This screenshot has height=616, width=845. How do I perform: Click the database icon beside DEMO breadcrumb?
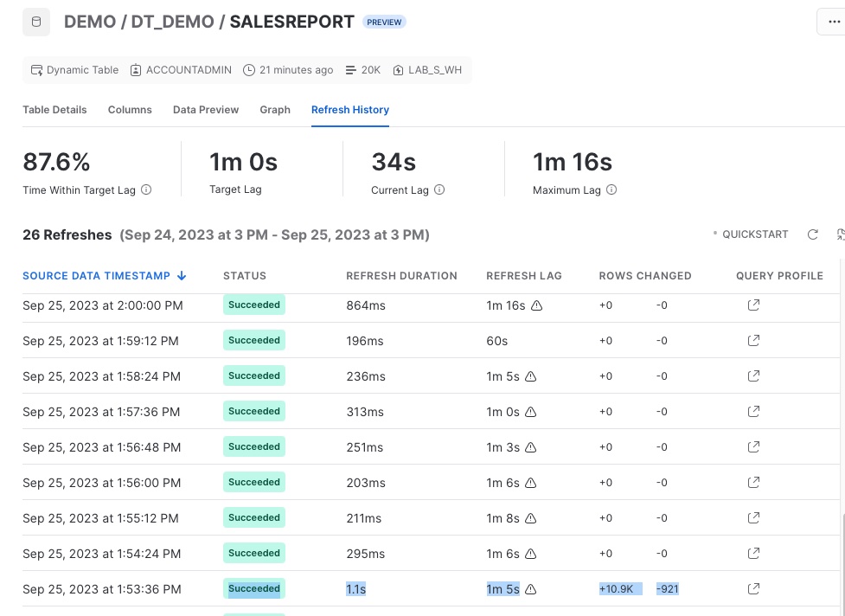36,22
